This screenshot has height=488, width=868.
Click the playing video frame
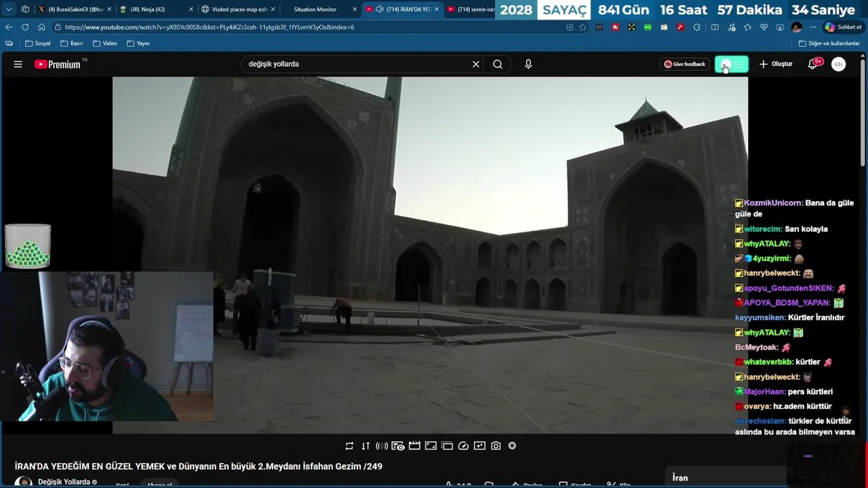point(430,255)
